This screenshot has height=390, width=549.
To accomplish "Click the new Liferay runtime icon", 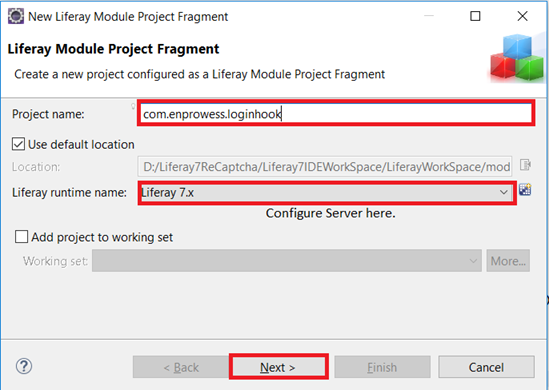I will point(525,189).
